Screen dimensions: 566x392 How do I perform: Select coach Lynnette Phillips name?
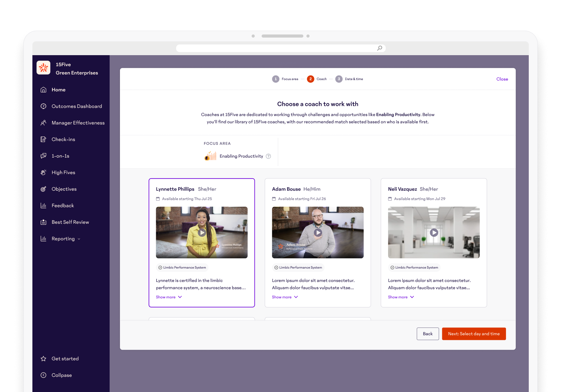175,189
